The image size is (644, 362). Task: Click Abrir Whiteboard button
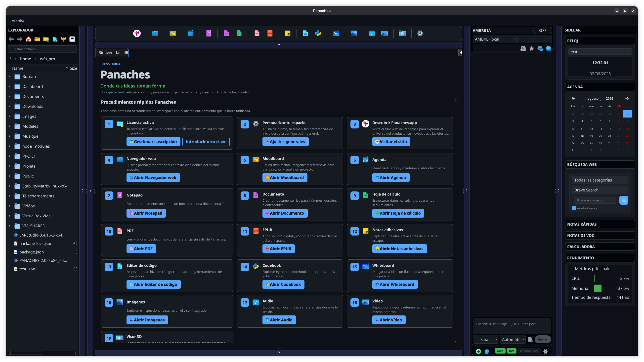(395, 284)
